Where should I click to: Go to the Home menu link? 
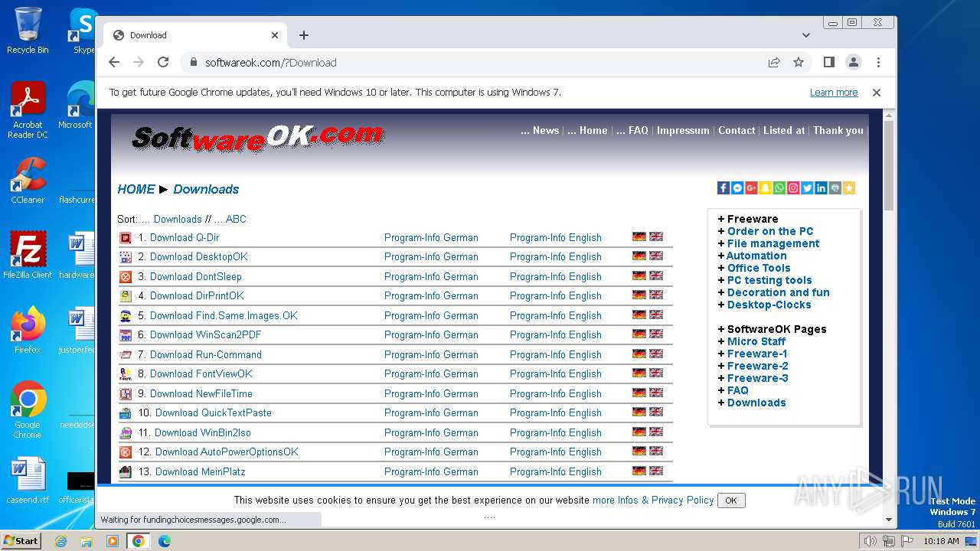587,130
